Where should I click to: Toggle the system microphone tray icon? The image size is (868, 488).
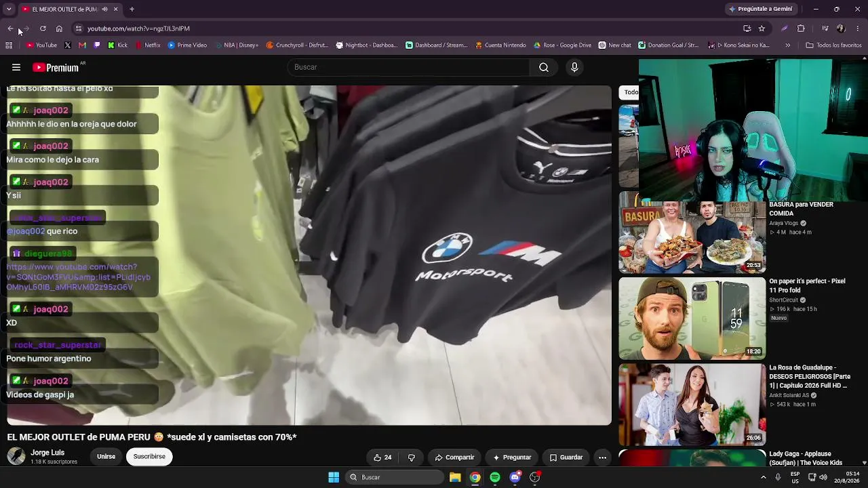pyautogui.click(x=778, y=477)
